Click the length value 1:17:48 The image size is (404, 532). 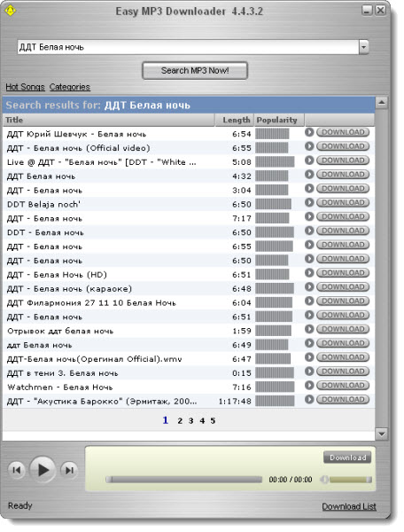tap(235, 402)
